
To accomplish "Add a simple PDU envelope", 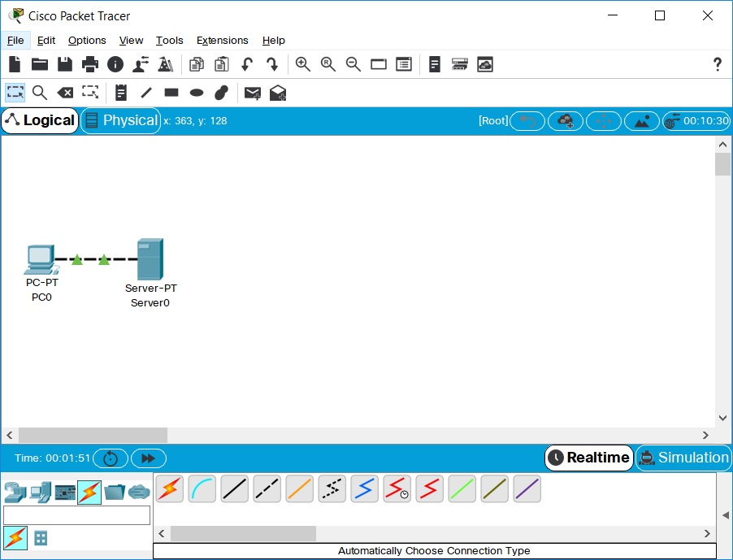I will [253, 93].
